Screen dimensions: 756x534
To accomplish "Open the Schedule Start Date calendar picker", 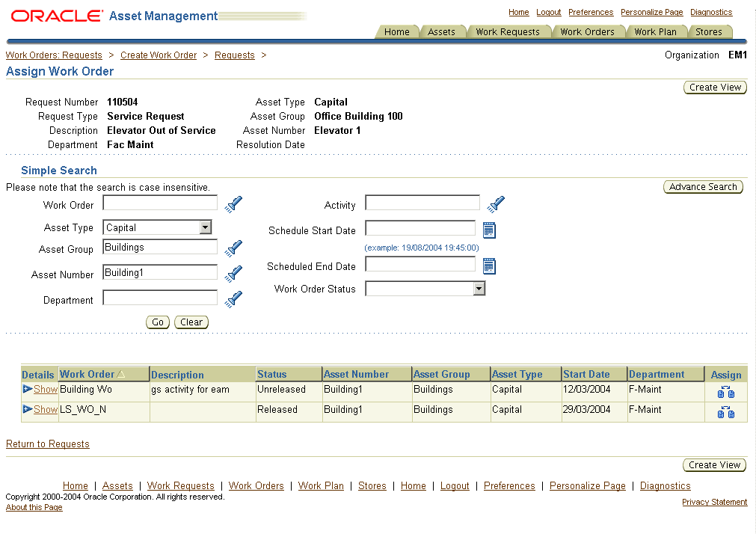I will [x=489, y=230].
